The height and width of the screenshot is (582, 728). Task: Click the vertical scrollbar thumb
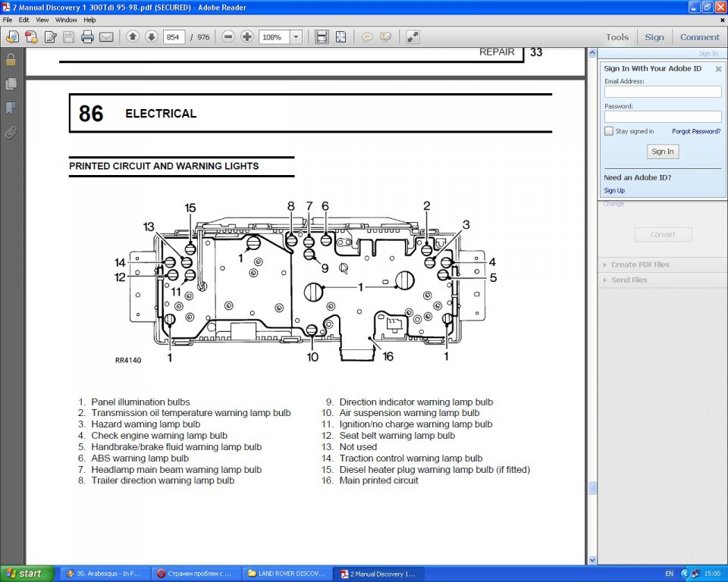pyautogui.click(x=592, y=488)
